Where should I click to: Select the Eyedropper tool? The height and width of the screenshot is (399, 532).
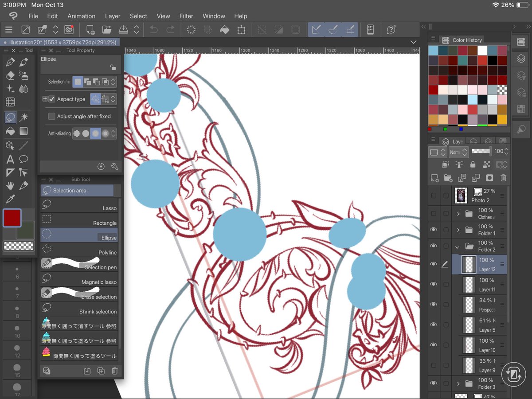pos(10,199)
